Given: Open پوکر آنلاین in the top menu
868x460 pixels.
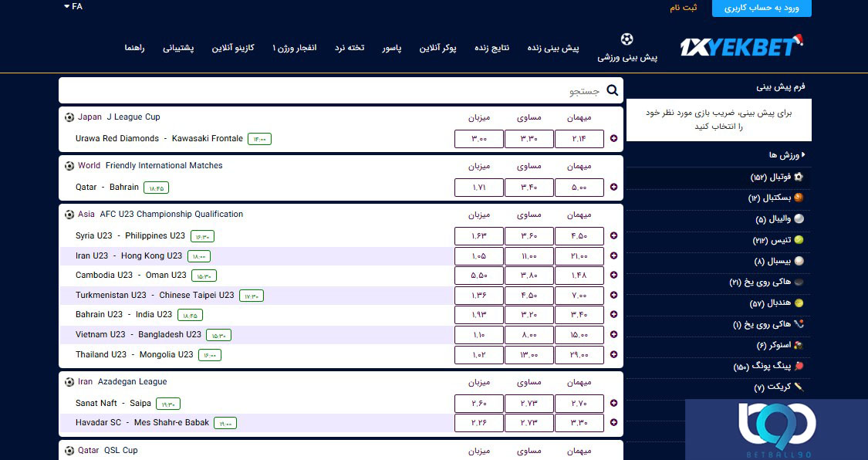Looking at the screenshot, I should point(437,48).
